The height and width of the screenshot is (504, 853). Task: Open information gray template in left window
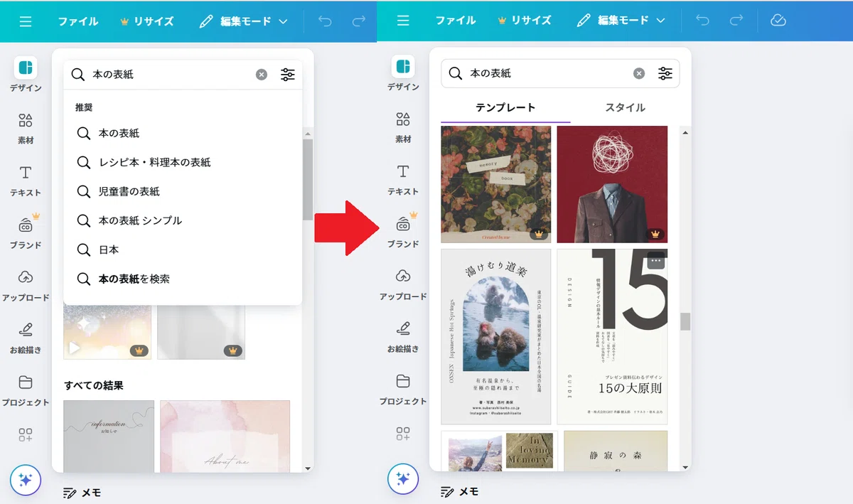tap(109, 436)
